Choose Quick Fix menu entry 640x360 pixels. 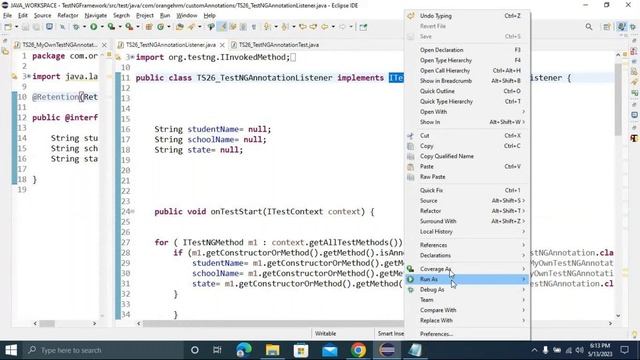[x=467, y=190]
